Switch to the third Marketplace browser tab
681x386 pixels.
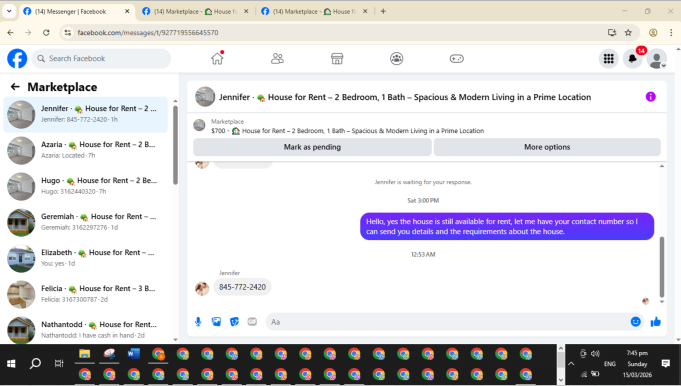tap(314, 12)
